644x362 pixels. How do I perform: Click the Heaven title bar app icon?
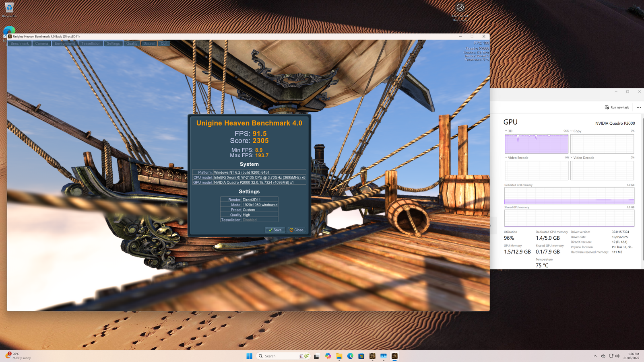click(10, 36)
